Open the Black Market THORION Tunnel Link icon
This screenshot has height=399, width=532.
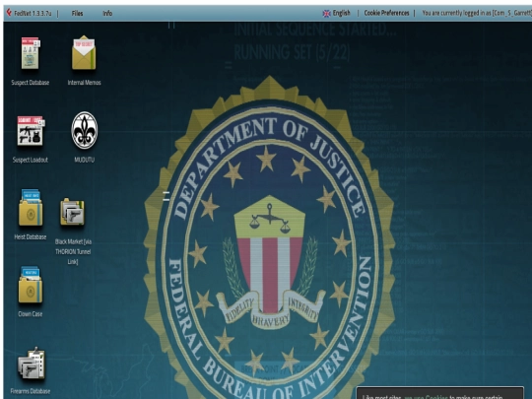tap(72, 212)
